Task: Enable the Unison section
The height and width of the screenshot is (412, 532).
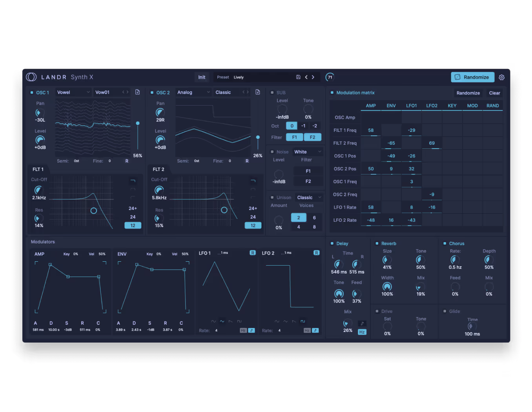Action: click(x=272, y=197)
